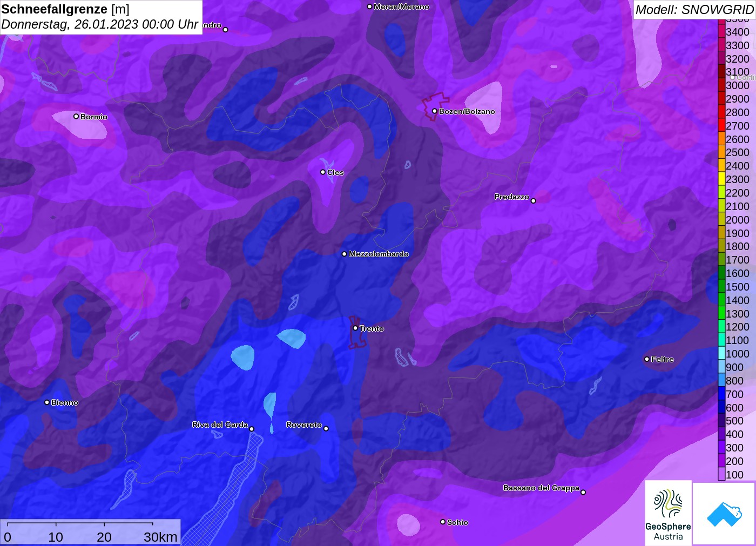Click the Bassano del Grappa label
Screen dimensions: 756x546
[x=541, y=488]
